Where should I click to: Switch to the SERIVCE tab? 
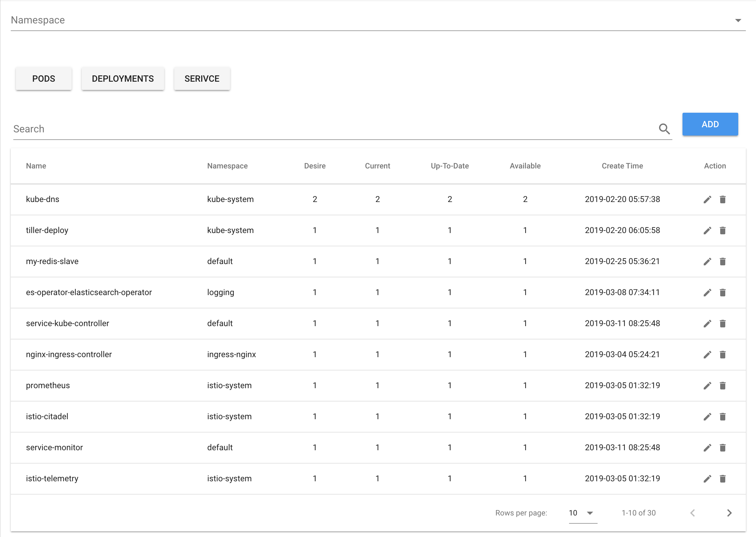tap(202, 79)
